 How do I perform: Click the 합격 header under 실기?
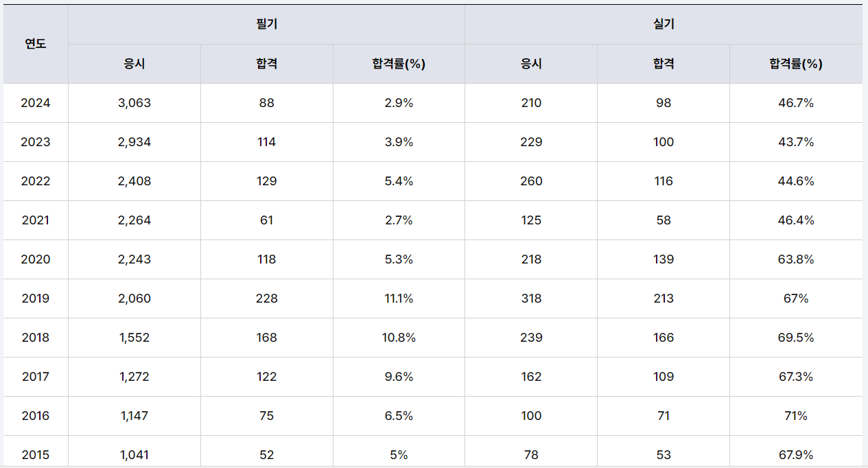click(x=664, y=64)
